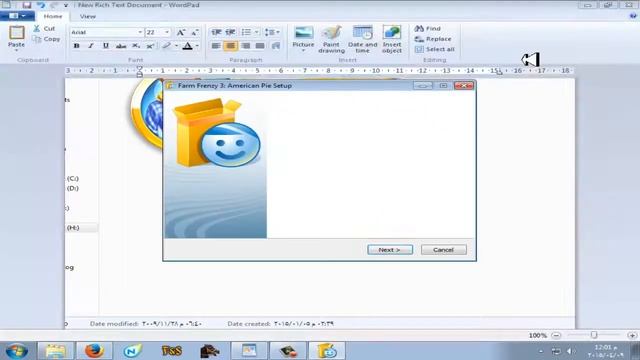Decrease paragraph indent
The width and height of the screenshot is (640, 360).
coord(216,32)
